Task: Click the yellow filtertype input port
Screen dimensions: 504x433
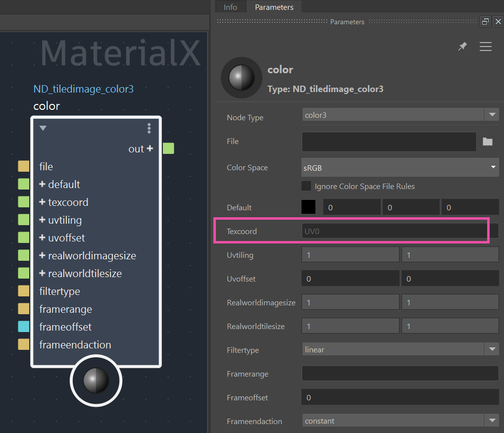Action: (23, 291)
